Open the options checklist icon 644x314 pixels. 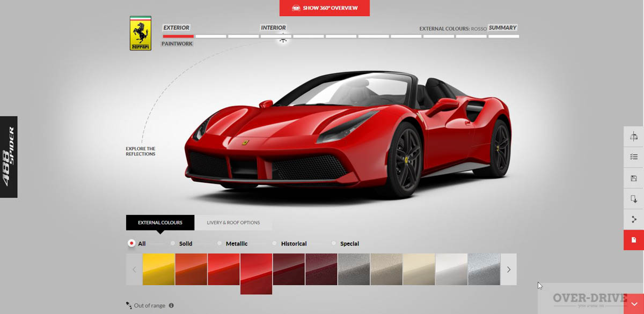(634, 157)
